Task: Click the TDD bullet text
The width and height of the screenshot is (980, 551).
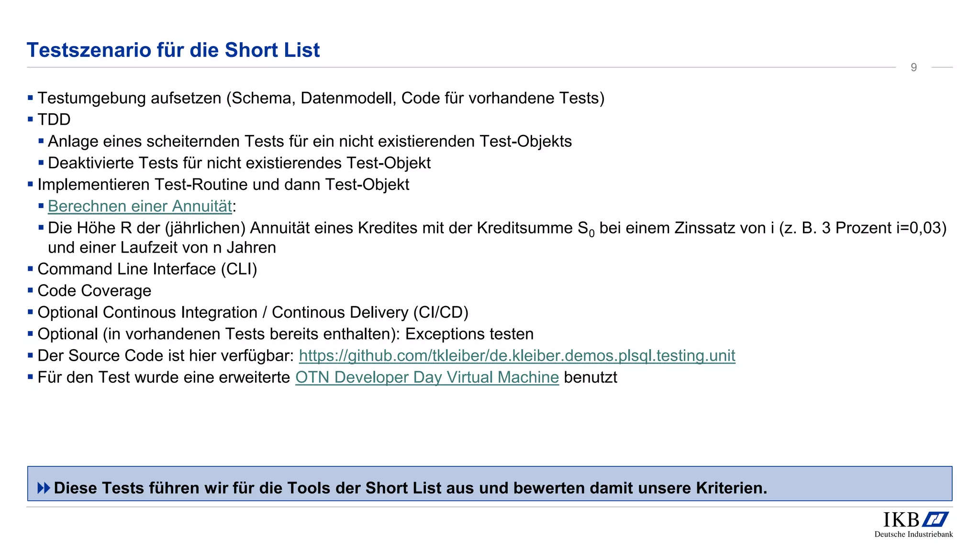Action: (x=54, y=120)
